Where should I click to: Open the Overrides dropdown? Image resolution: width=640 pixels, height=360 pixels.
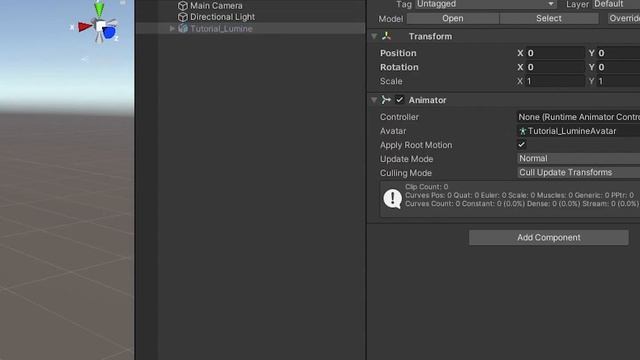[x=624, y=18]
